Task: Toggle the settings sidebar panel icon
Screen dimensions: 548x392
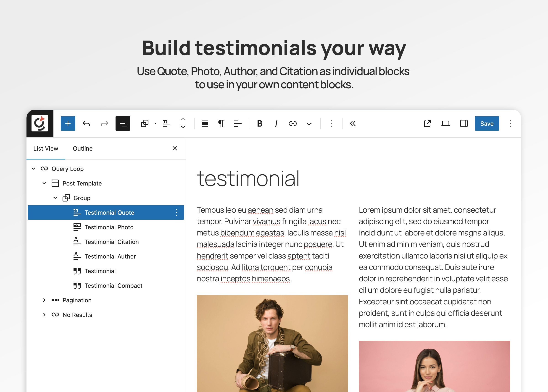Action: pos(464,123)
